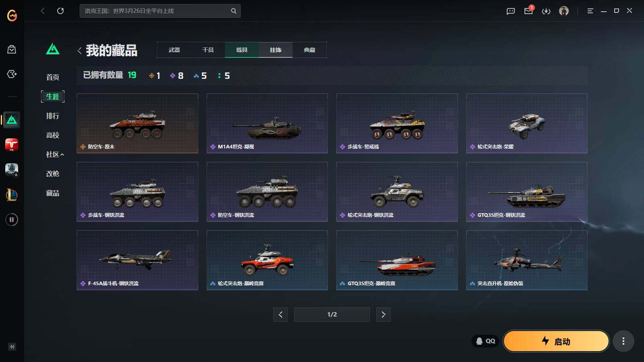Open the M1A4坦克 tank skin card
Screen dimensions: 644x362
(x=267, y=123)
